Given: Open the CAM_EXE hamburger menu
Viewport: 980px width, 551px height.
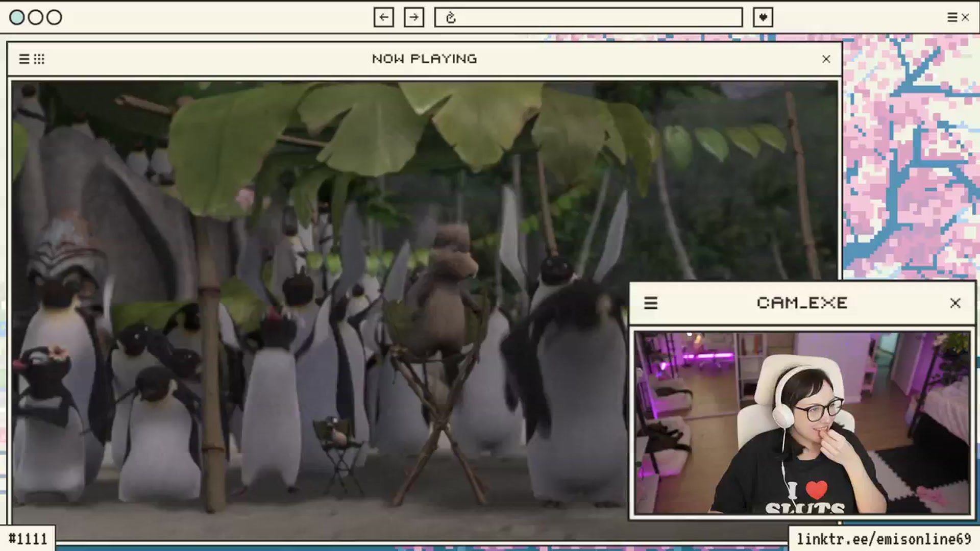Looking at the screenshot, I should 651,303.
